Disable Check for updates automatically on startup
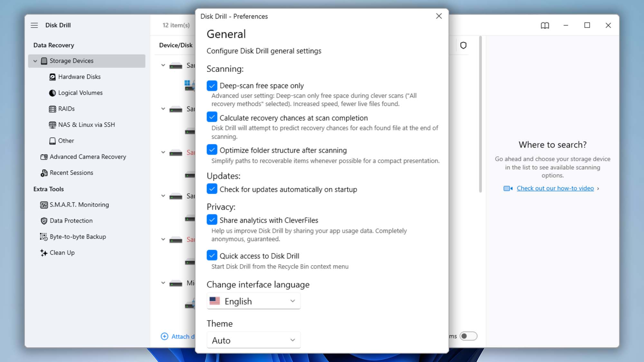This screenshot has height=362, width=644. (x=212, y=189)
